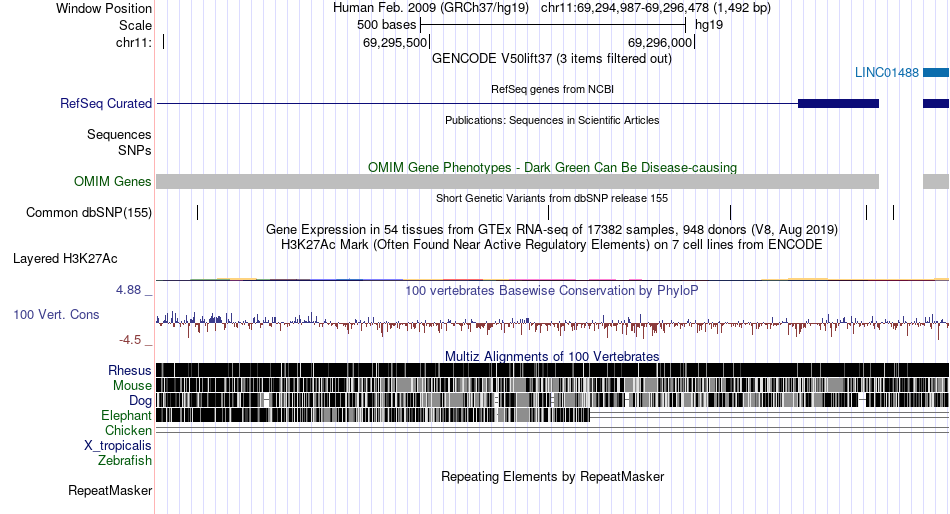Click the Mouse alignment label
Screen dimensions: 950x514
click(x=132, y=386)
